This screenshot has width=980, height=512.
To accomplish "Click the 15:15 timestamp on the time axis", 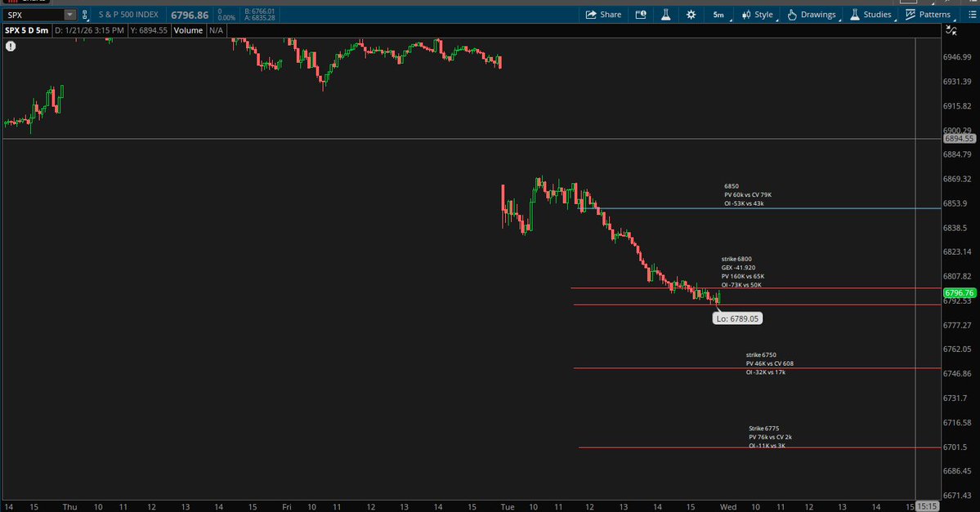I will (926, 505).
